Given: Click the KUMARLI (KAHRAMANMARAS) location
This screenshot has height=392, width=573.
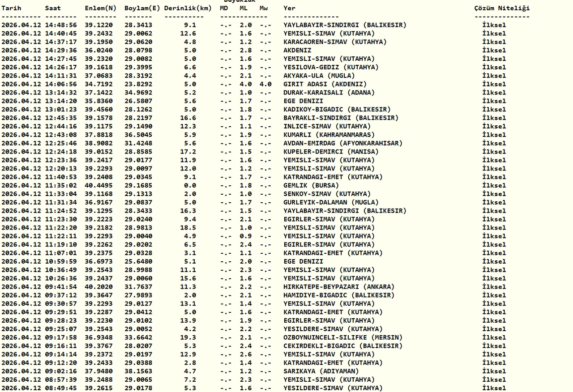Looking at the screenshot, I should point(329,135).
